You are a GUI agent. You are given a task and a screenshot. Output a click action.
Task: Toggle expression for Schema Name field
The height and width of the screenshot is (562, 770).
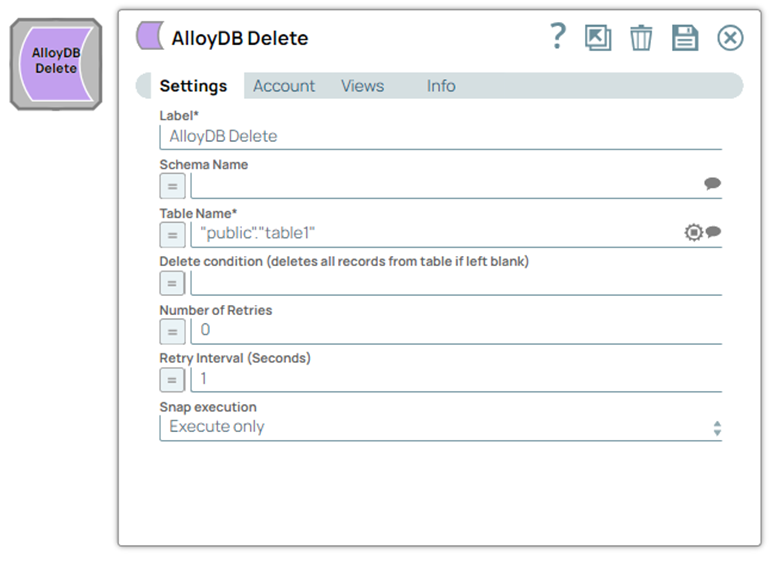172,186
